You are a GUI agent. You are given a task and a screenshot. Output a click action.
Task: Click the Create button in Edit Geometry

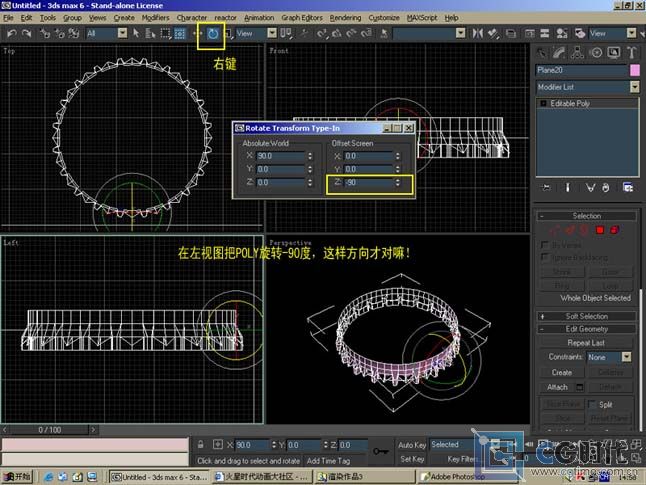click(562, 373)
